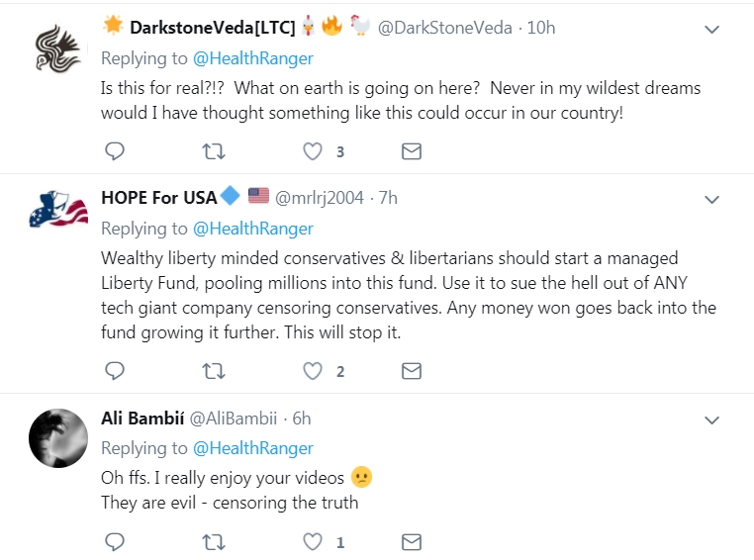Open the HOPE For USA profile name
The height and width of the screenshot is (560, 754).
(159, 198)
